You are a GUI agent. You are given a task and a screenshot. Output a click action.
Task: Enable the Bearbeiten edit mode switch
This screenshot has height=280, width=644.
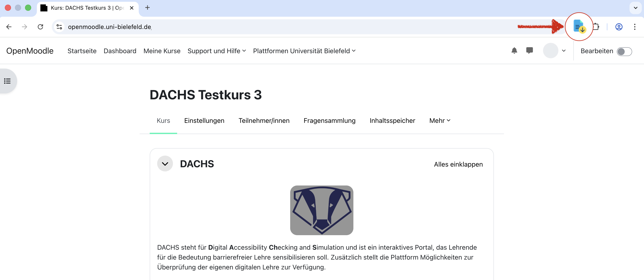tap(624, 52)
